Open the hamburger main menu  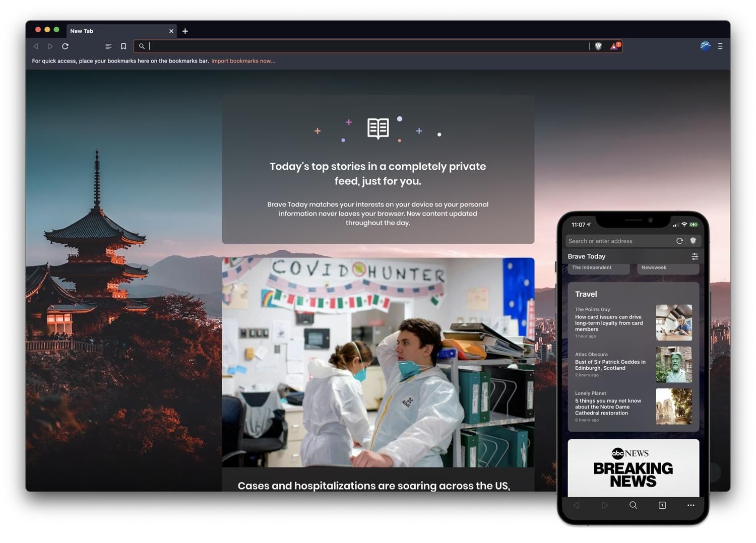[720, 46]
